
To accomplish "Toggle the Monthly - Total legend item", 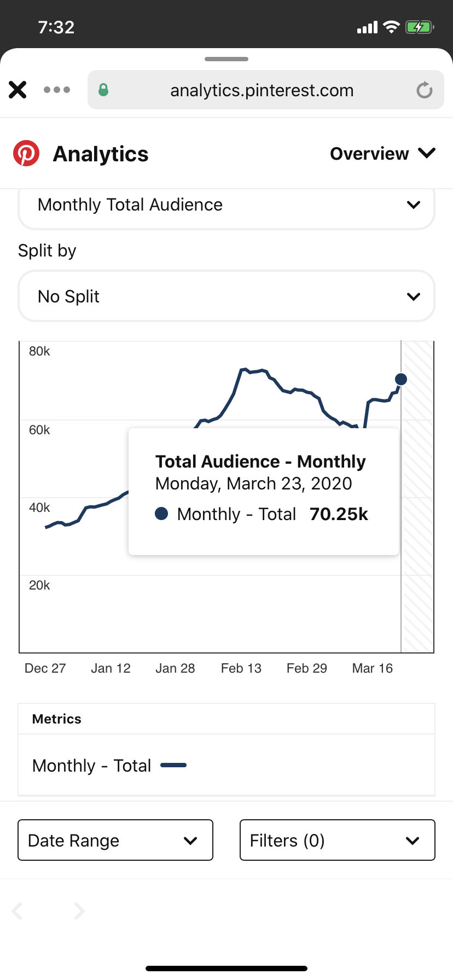I will [x=109, y=765].
